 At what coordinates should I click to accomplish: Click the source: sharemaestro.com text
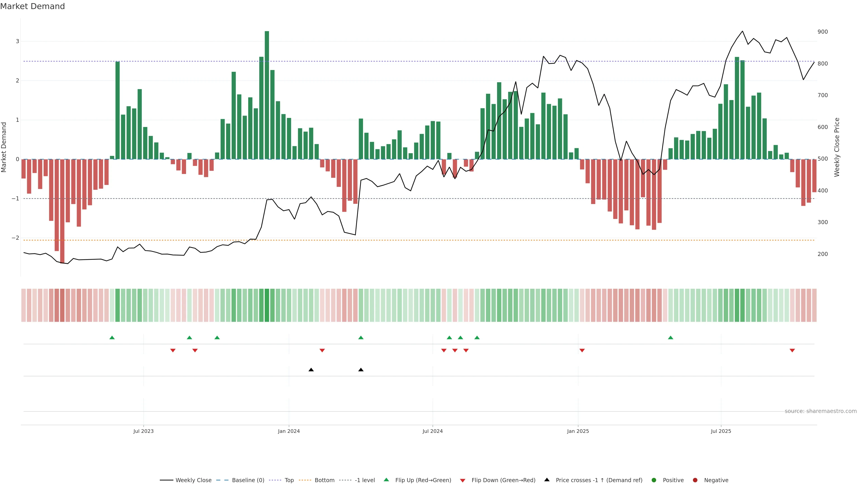tap(821, 411)
